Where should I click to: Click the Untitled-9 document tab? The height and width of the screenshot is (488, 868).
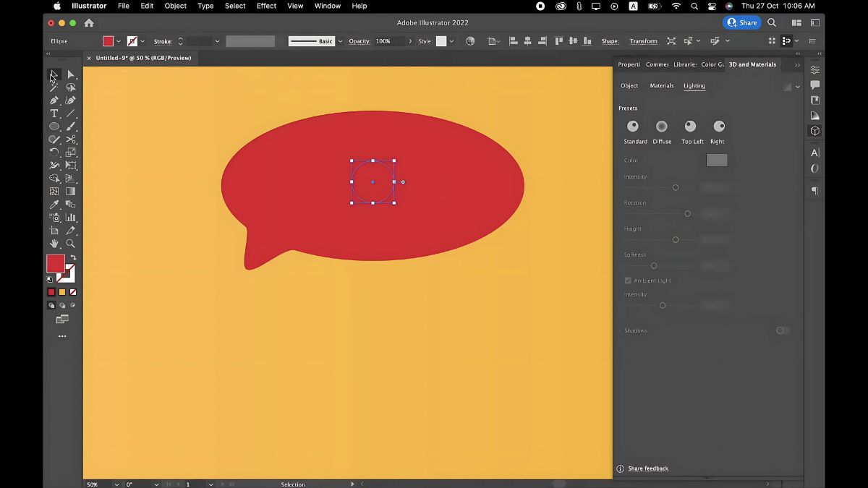click(x=143, y=58)
